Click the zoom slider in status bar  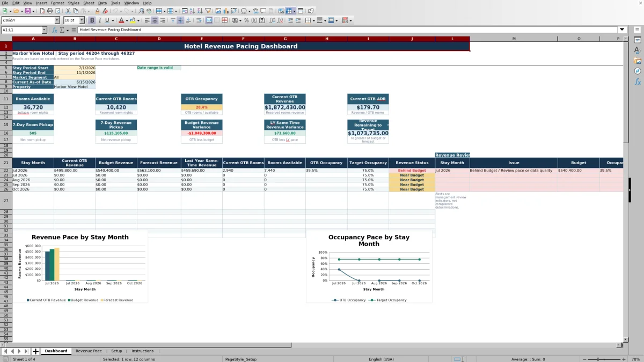pos(604,359)
